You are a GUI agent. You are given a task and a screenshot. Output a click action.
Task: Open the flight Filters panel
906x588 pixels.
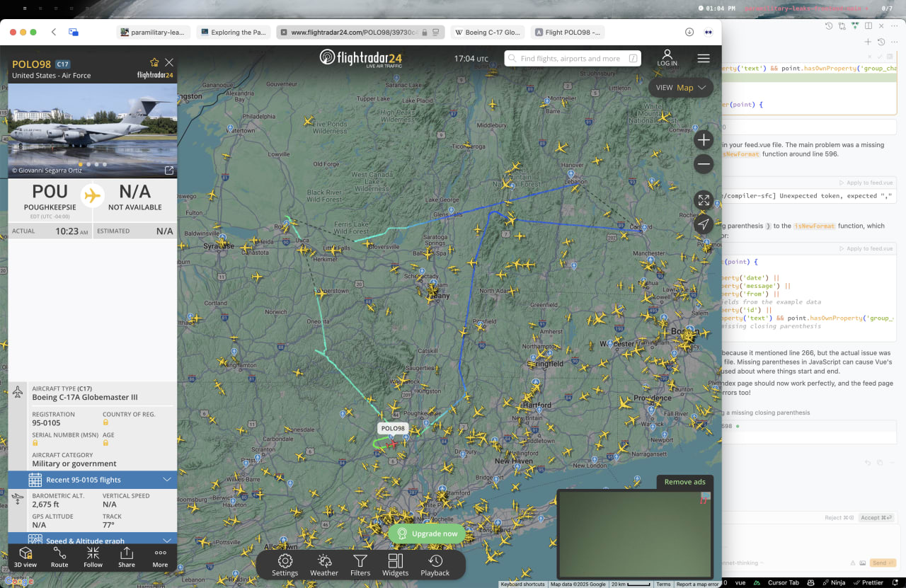point(360,564)
